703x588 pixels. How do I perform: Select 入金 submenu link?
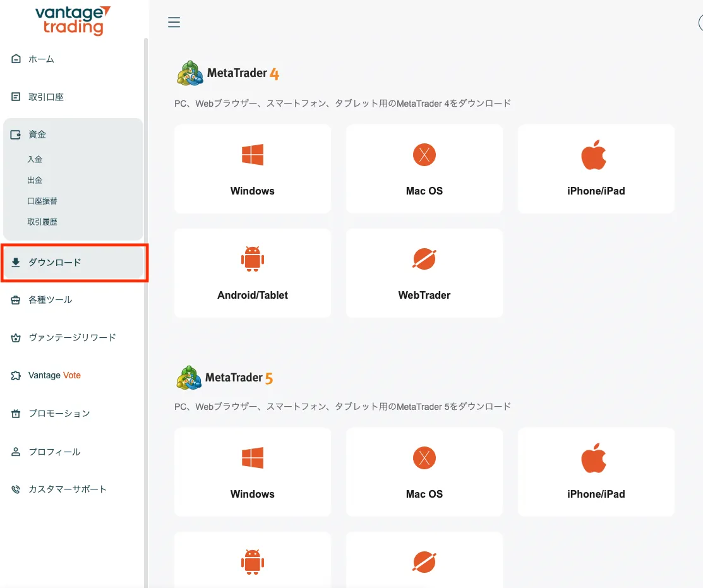(35, 159)
